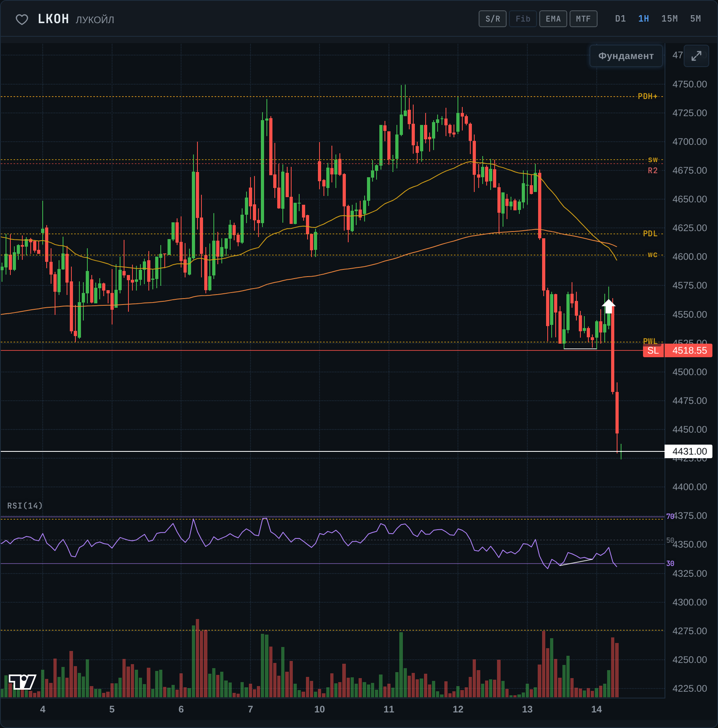Open the Фундамент panel

coord(626,56)
